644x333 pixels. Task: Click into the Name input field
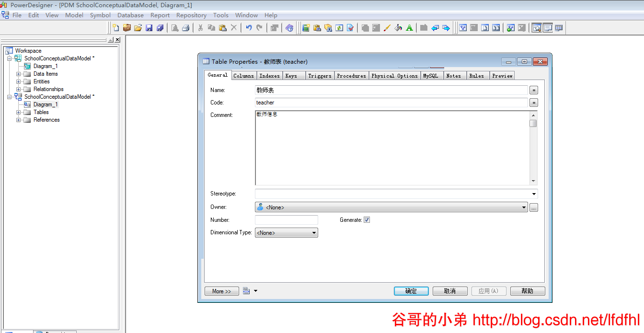[x=391, y=90]
